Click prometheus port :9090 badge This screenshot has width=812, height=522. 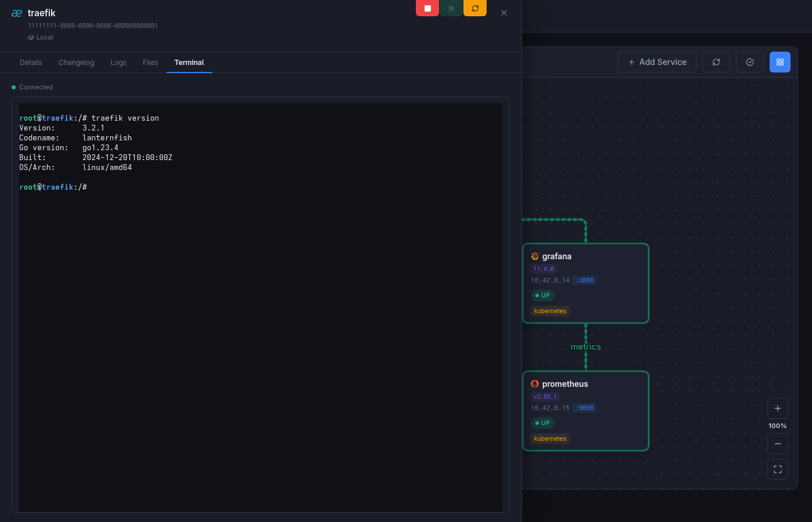pos(584,408)
